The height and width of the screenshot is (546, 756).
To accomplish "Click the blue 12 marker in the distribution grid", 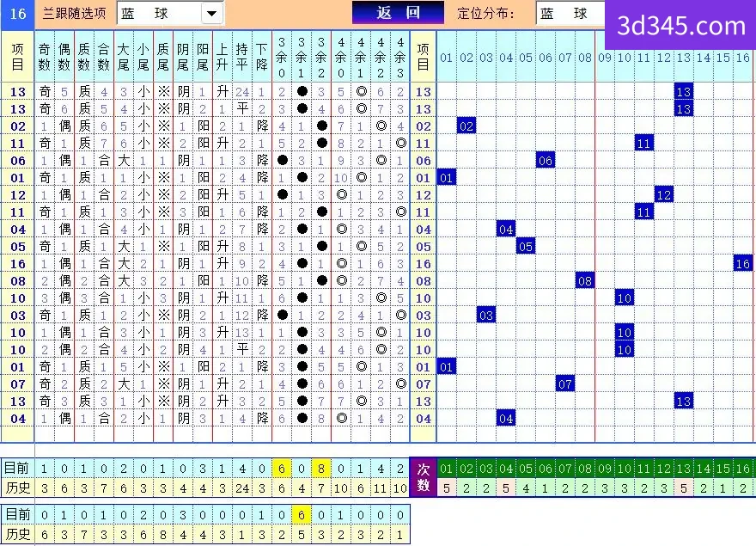I will pyautogui.click(x=664, y=194).
